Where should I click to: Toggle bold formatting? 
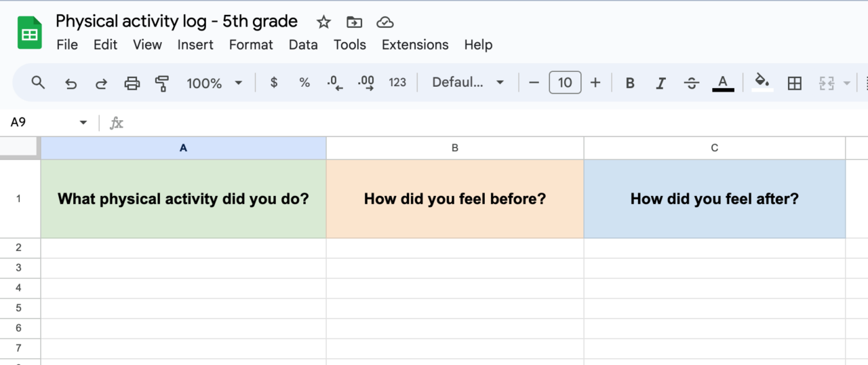coord(630,83)
